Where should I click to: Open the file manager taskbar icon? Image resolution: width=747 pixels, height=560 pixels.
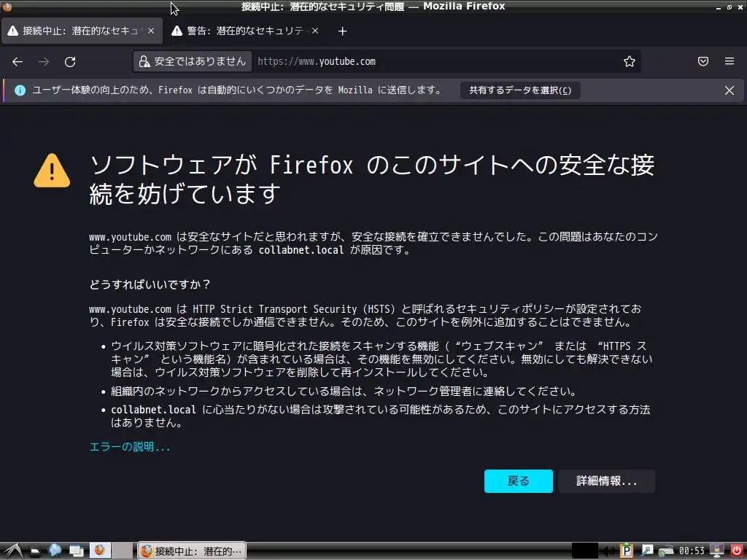pyautogui.click(x=34, y=551)
